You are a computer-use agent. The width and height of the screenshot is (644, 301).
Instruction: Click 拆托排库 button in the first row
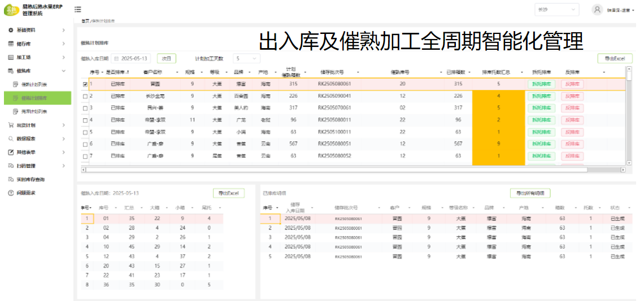(541, 84)
